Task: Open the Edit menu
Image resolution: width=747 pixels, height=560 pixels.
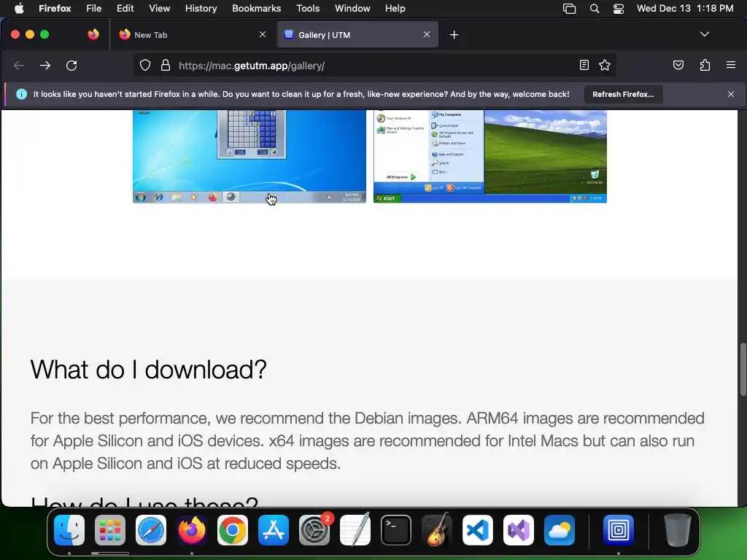Action: (125, 8)
